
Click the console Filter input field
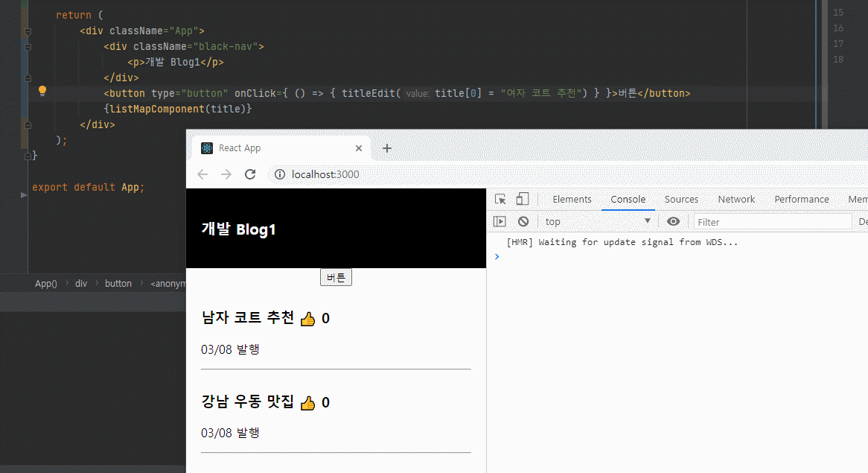772,222
